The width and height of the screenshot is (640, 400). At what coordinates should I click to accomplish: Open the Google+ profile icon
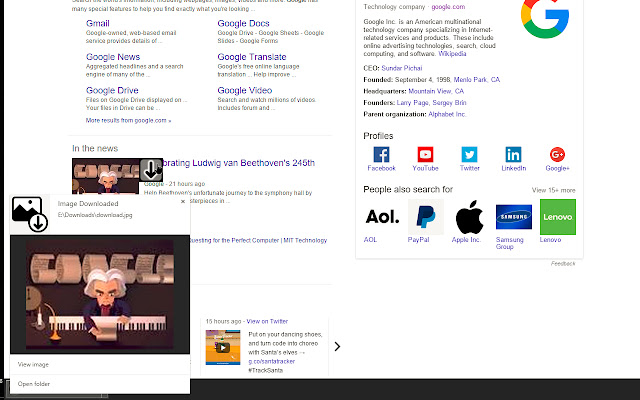point(557,155)
